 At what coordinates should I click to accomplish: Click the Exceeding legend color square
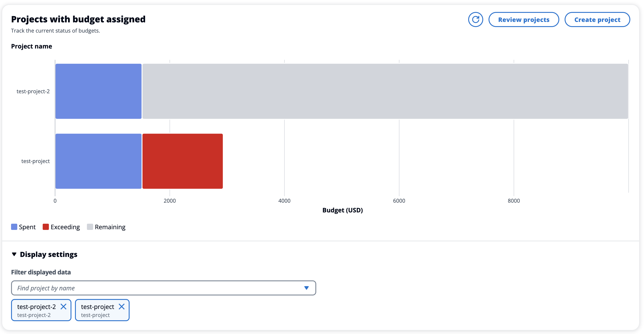46,227
